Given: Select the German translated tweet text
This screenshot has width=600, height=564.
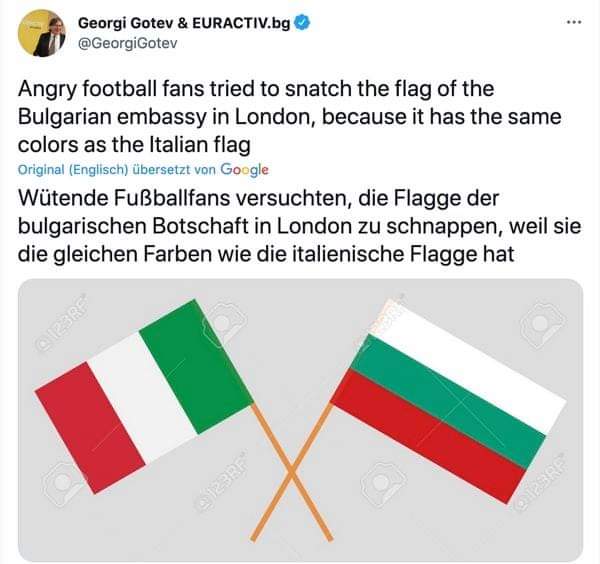Looking at the screenshot, I should [x=299, y=227].
